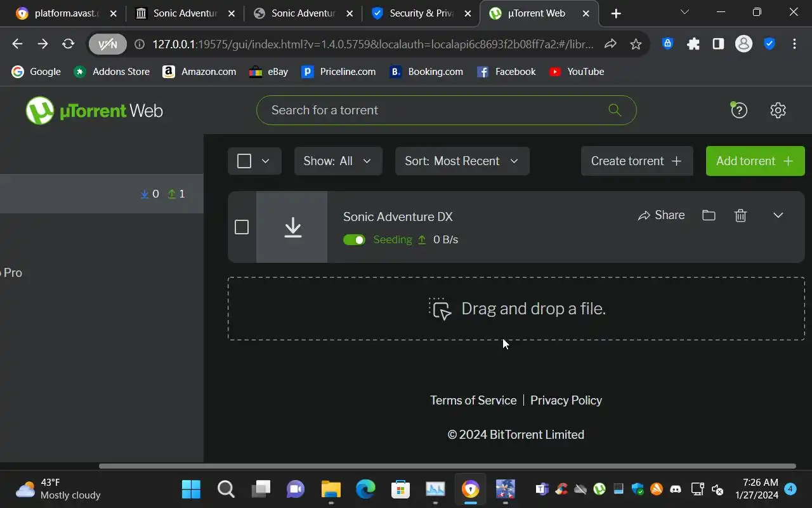This screenshot has width=812, height=508.
Task: Open the Booking.com bookmark
Action: [426, 72]
